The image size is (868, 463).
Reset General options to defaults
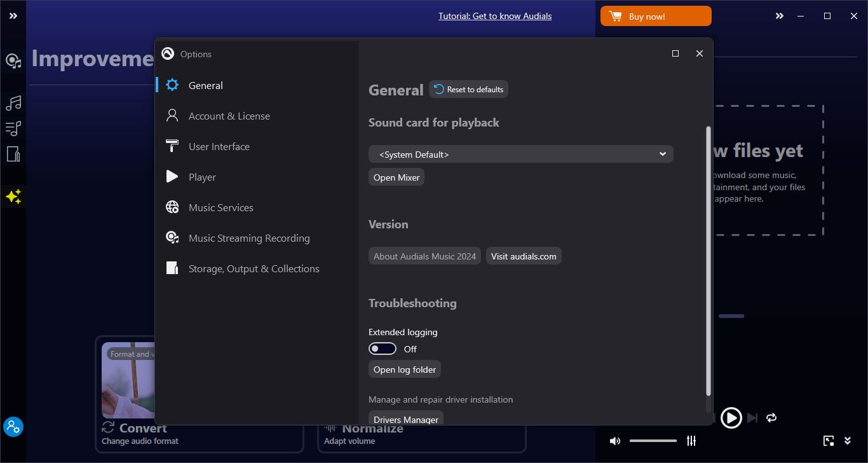pyautogui.click(x=469, y=90)
